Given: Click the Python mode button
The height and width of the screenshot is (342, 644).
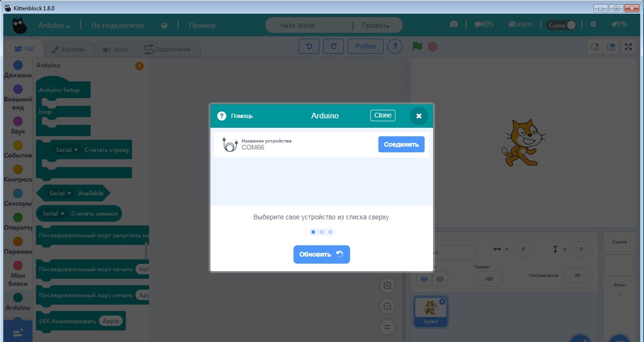Looking at the screenshot, I should [x=366, y=46].
